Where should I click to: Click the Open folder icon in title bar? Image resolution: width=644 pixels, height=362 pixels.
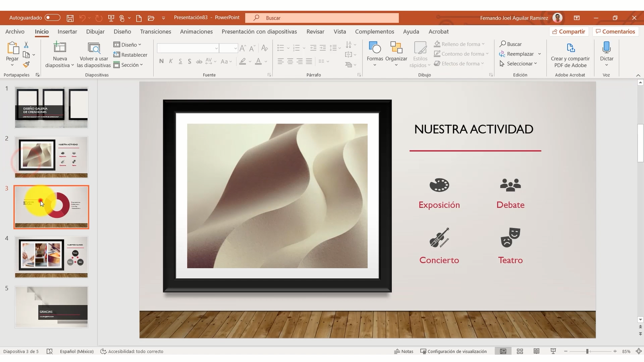[x=151, y=18]
